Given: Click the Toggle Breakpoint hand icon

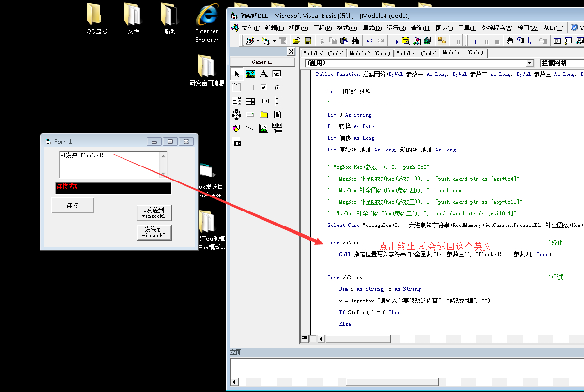Looking at the screenshot, I should point(509,41).
